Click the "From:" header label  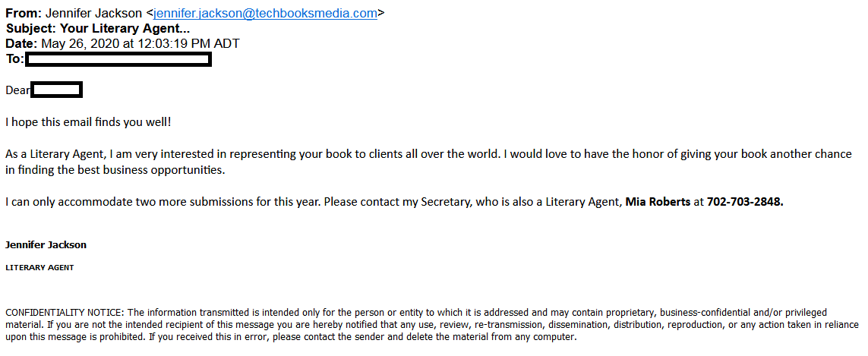click(x=24, y=13)
